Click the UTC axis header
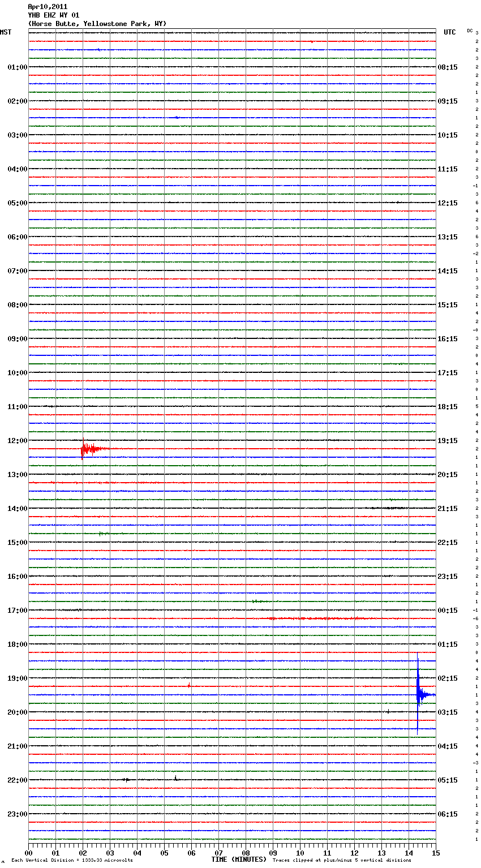The width and height of the screenshot is (481, 868). pos(450,32)
